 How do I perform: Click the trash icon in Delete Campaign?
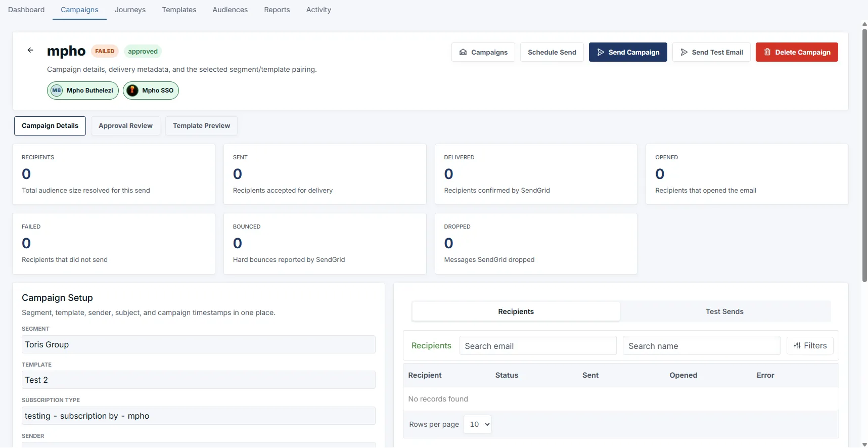point(767,52)
